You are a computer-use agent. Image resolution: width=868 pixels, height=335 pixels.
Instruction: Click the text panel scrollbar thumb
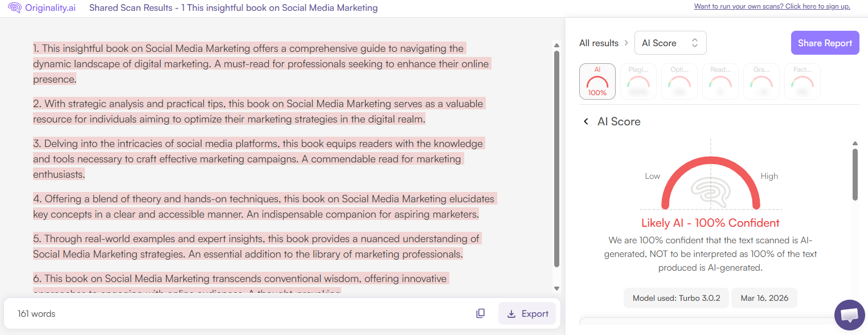tap(556, 159)
